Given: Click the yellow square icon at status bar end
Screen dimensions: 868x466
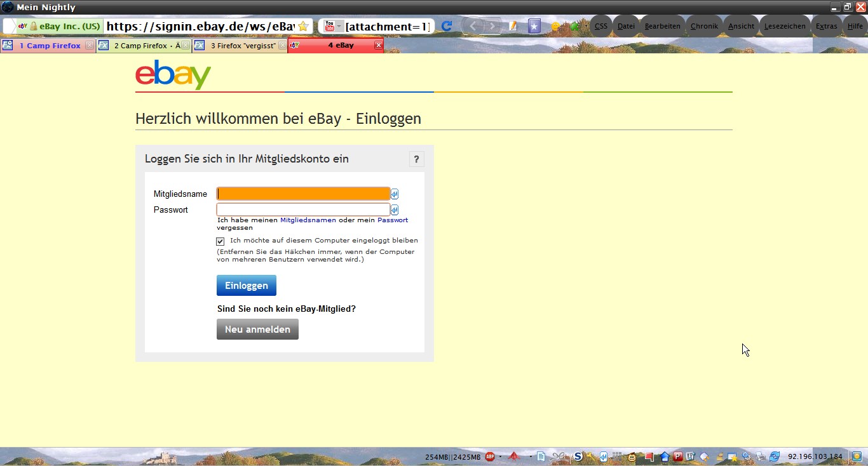Looking at the screenshot, I should [x=857, y=456].
